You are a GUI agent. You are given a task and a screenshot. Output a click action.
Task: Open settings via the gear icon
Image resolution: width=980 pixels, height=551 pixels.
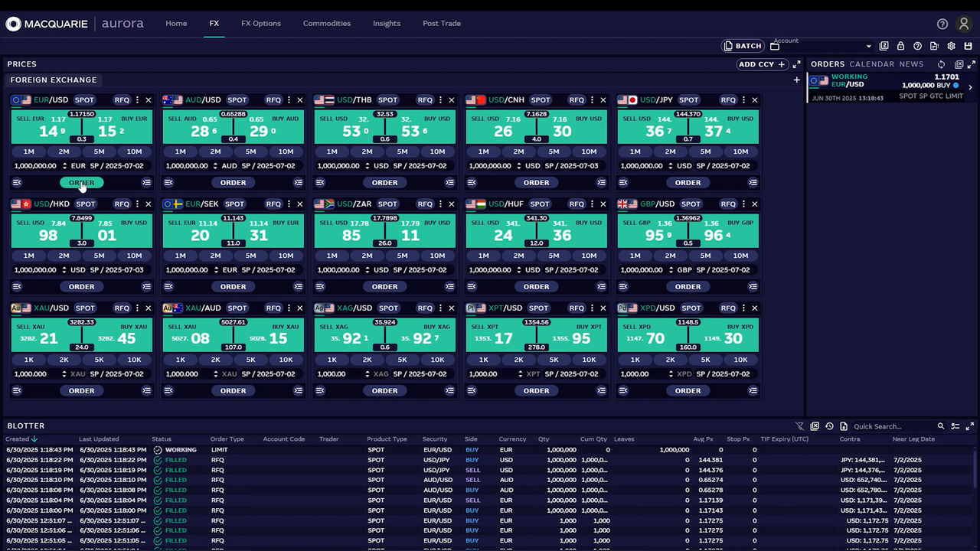(952, 46)
